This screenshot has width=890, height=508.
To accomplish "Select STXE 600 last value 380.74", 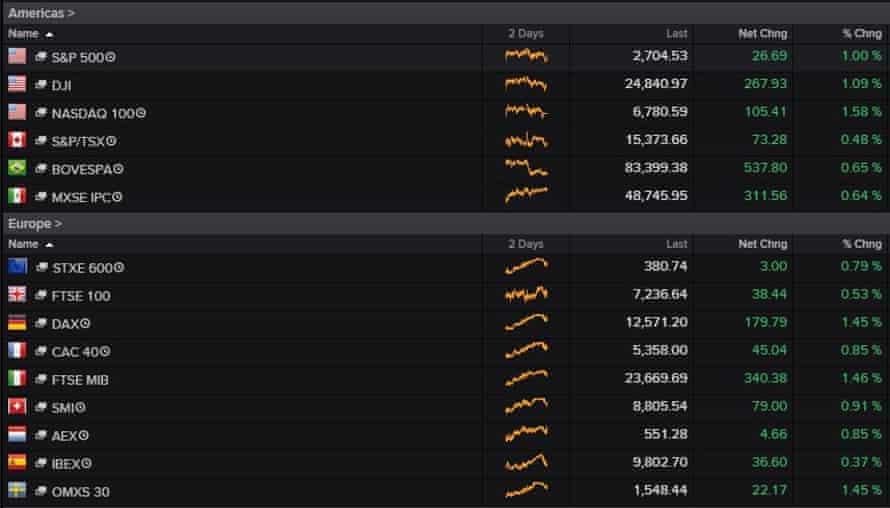I will tap(665, 266).
